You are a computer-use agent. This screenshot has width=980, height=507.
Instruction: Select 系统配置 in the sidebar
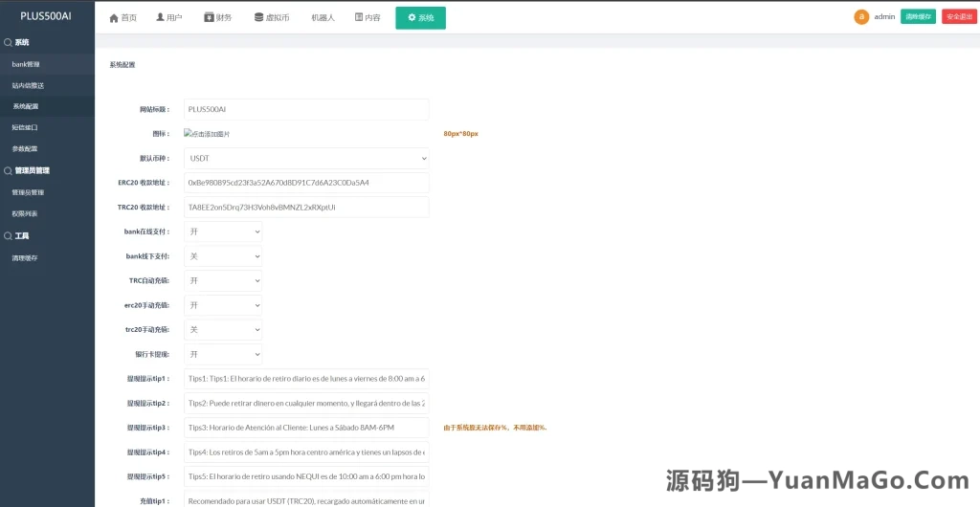47,107
